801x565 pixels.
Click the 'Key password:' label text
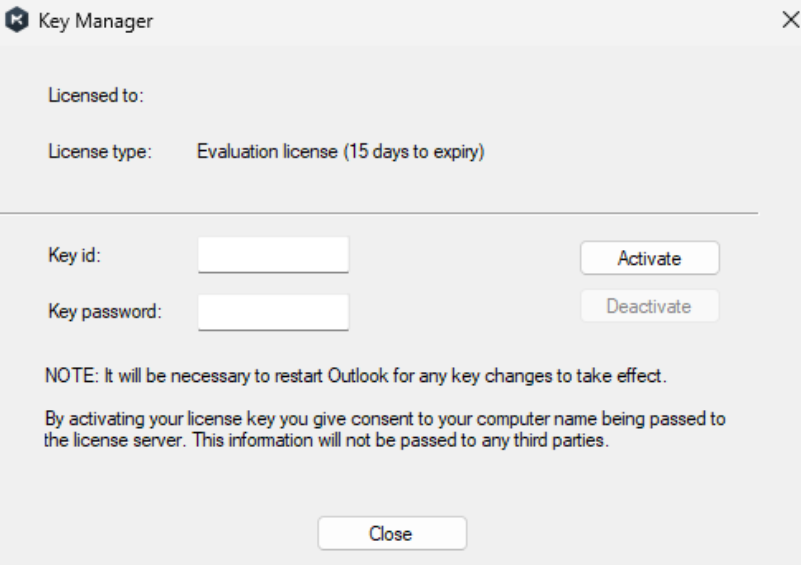pos(105,312)
